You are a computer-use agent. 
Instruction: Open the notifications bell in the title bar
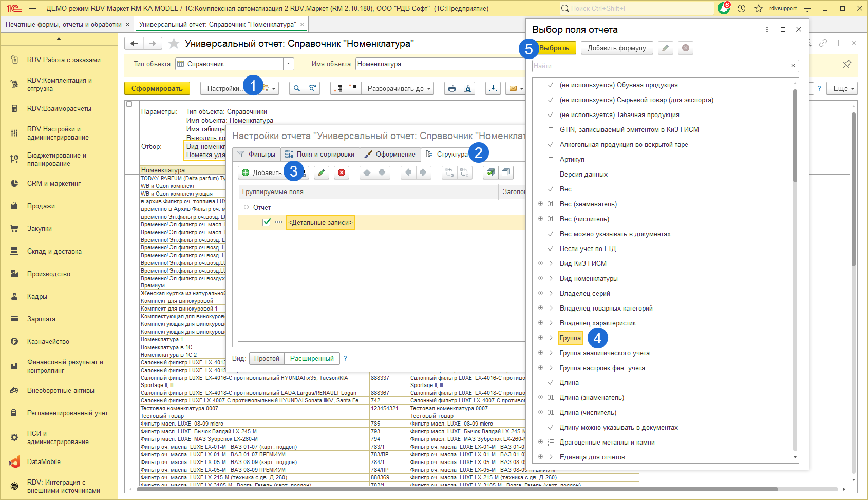coord(724,8)
